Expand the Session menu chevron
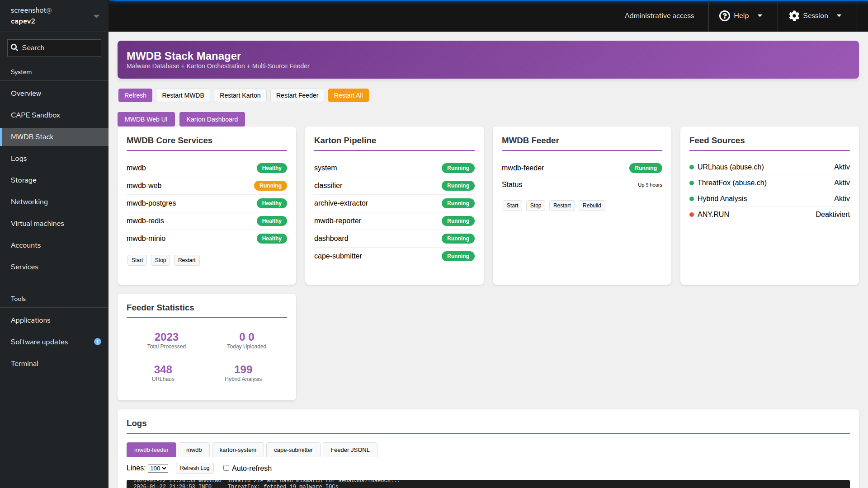868x488 pixels. coord(839,15)
